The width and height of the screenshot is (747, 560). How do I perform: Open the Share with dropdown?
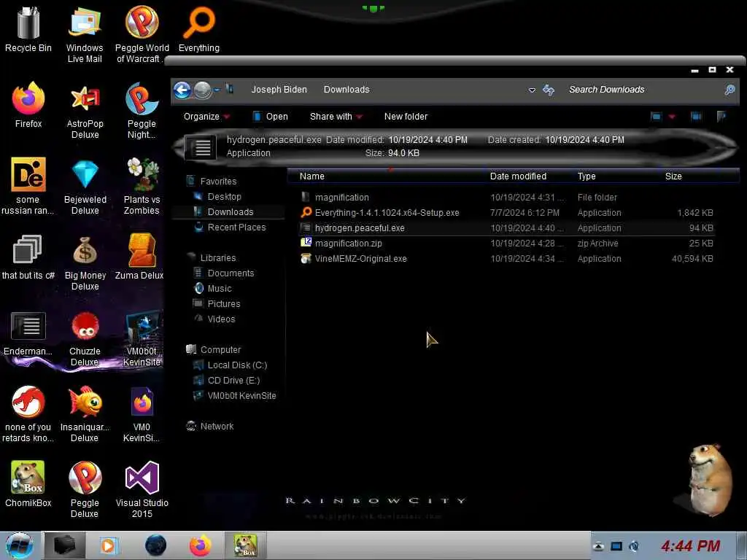tap(336, 117)
